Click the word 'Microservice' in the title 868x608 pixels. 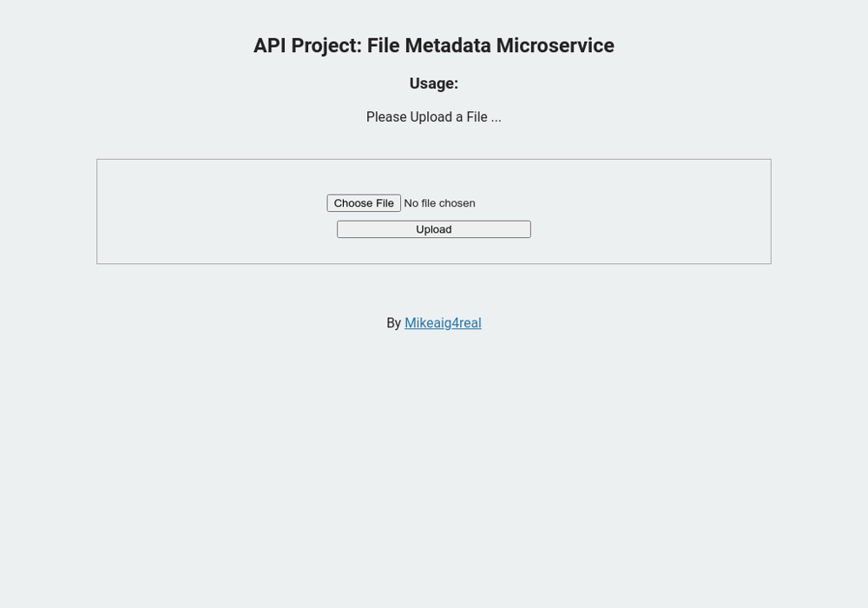pyautogui.click(x=555, y=46)
